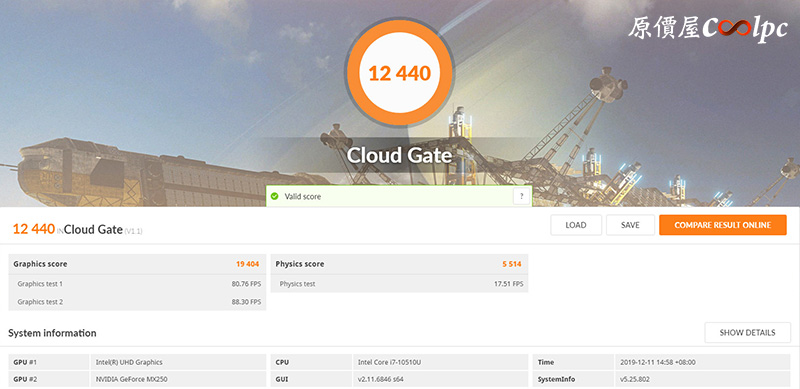Click the Physics test result row

(x=399, y=283)
